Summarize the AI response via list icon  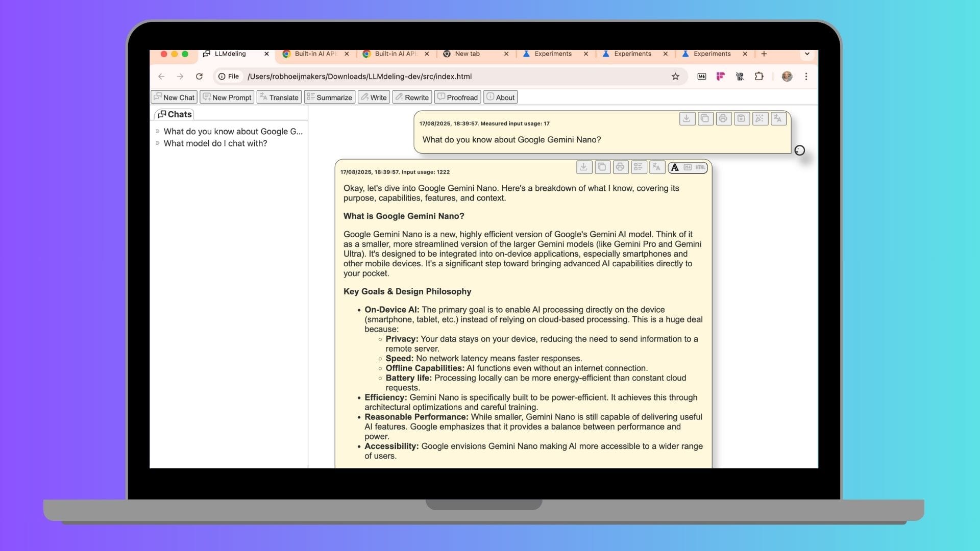coord(638,167)
